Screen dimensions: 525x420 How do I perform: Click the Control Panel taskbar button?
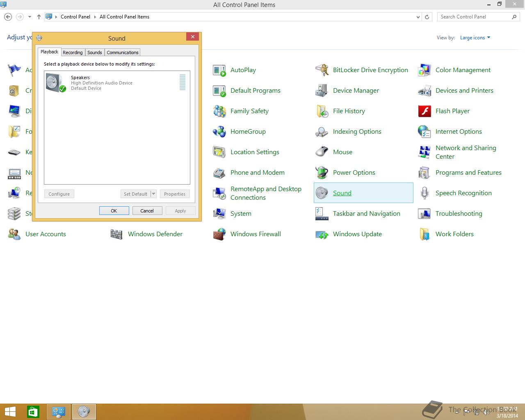[x=59, y=412]
